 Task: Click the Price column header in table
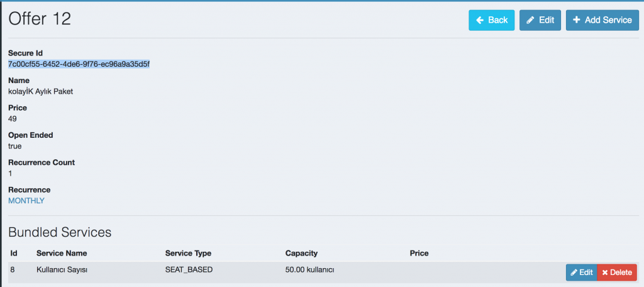(x=419, y=253)
